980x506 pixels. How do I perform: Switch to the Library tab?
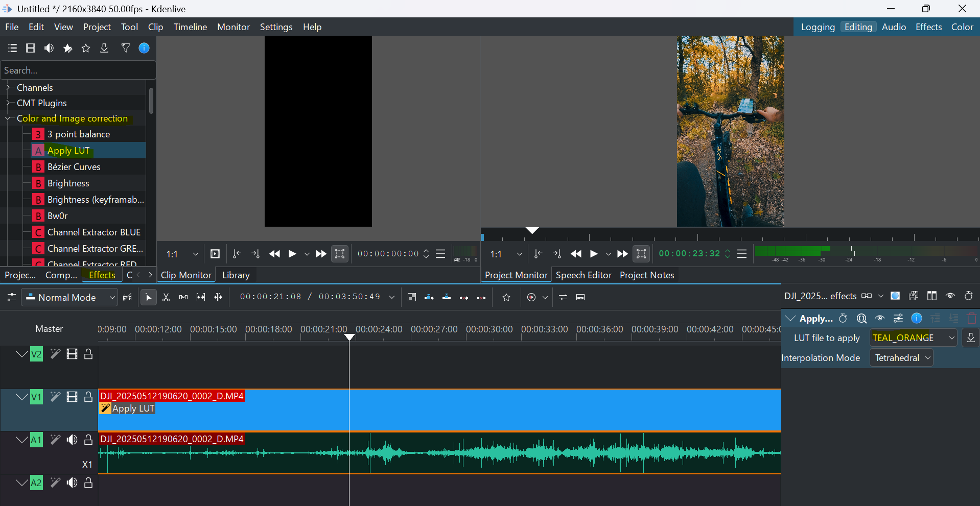click(236, 275)
